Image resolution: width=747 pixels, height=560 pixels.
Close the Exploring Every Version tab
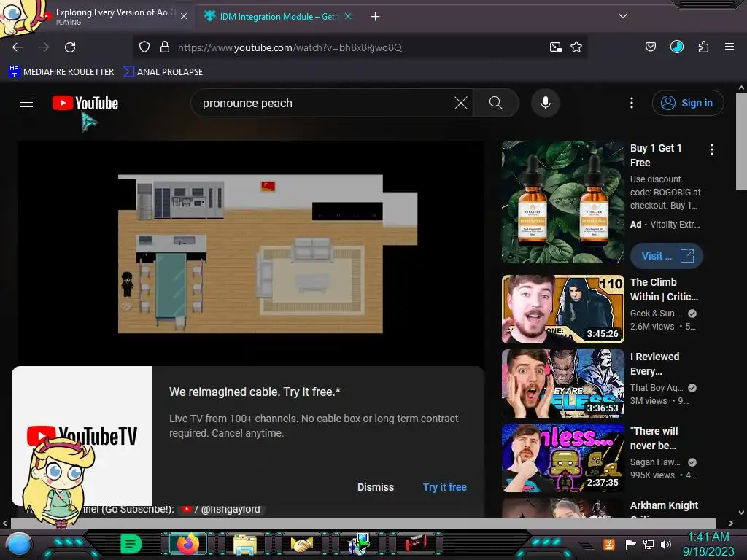coord(184,17)
